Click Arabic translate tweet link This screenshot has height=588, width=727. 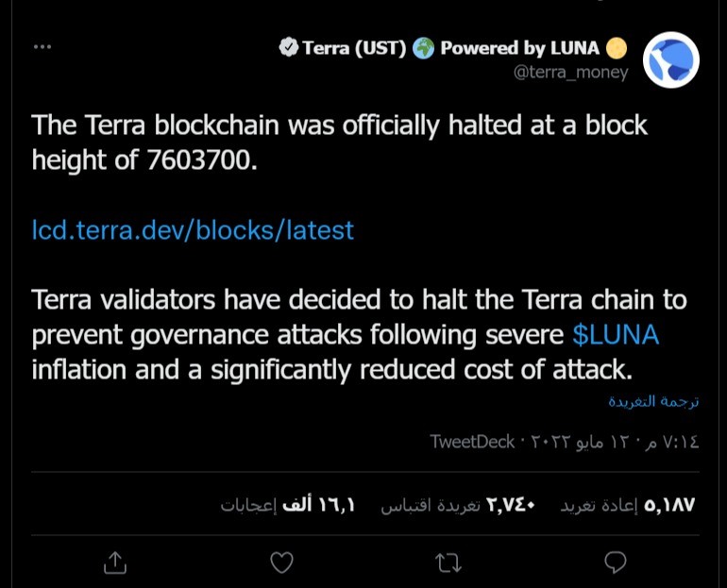(653, 401)
